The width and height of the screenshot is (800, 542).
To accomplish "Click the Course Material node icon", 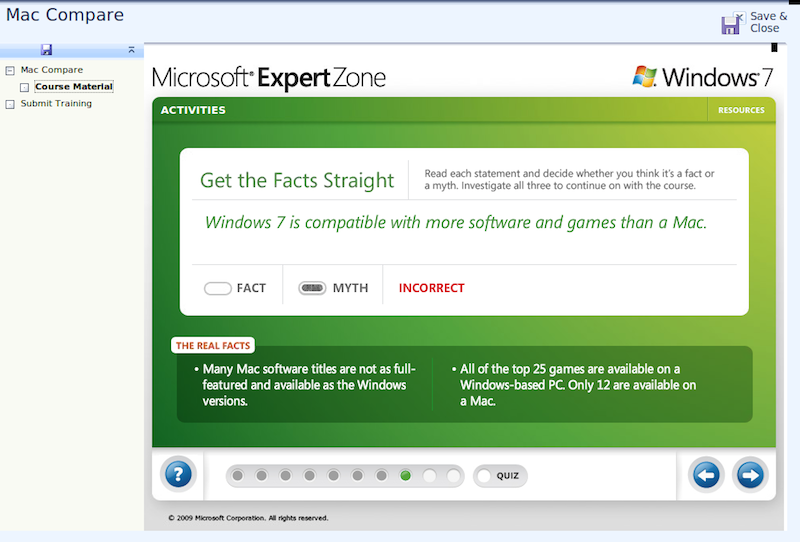I will (x=24, y=87).
